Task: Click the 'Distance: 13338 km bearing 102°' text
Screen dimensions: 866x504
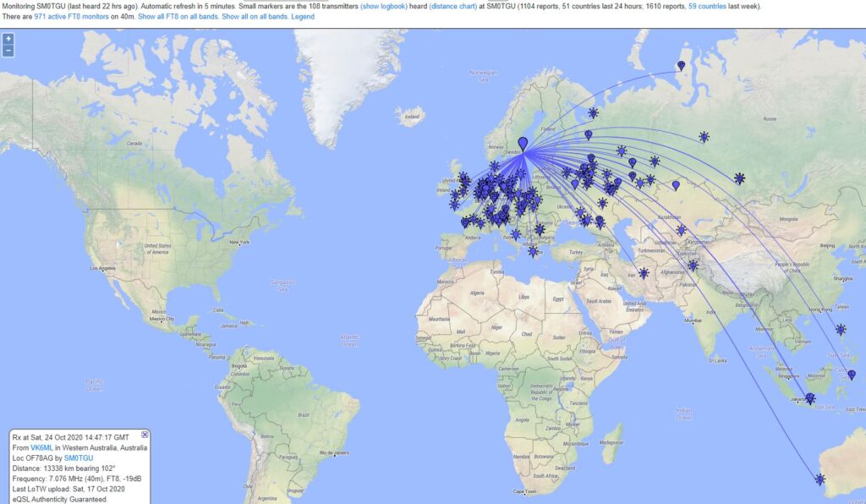Action: point(63,468)
